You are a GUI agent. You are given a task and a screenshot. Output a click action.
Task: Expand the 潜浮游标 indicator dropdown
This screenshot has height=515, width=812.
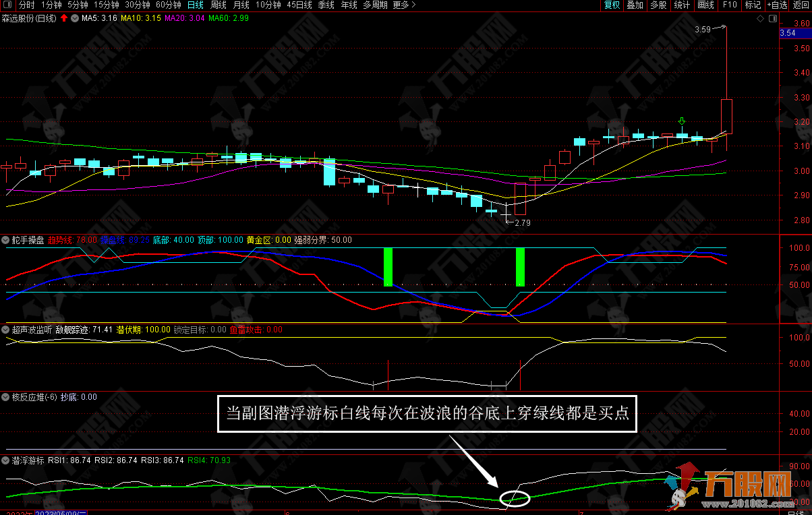(x=5, y=460)
